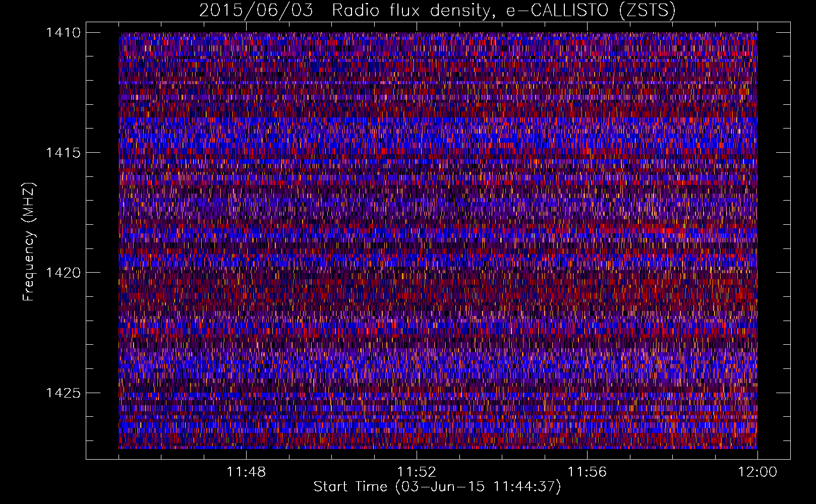Click the 1410 frequency tick label
The height and width of the screenshot is (504, 816).
(63, 33)
